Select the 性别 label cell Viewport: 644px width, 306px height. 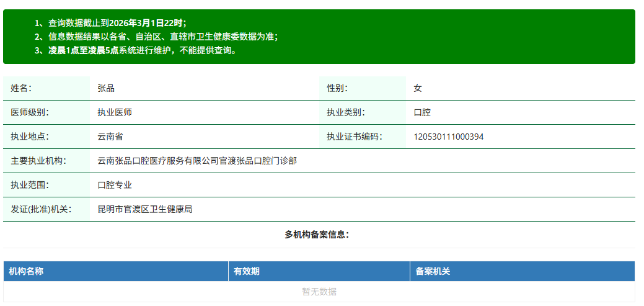362,88
